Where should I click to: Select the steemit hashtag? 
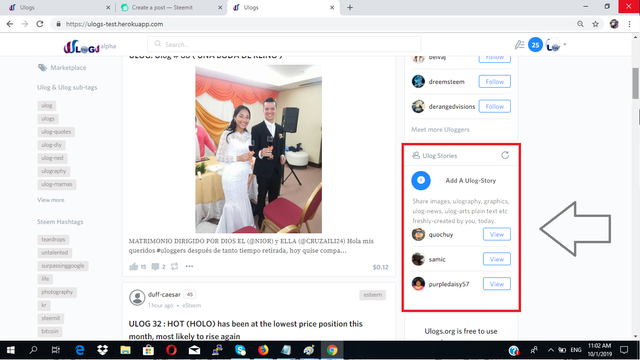coord(51,318)
